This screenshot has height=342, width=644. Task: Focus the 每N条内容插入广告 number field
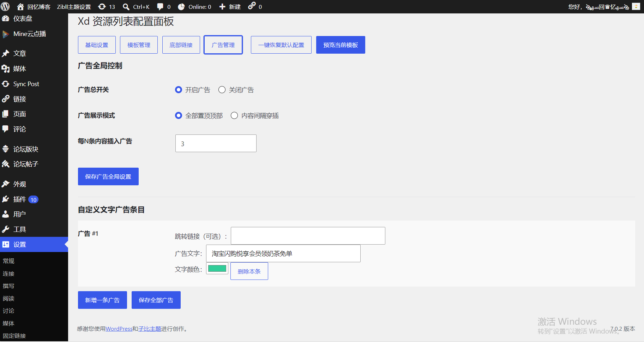(x=216, y=143)
